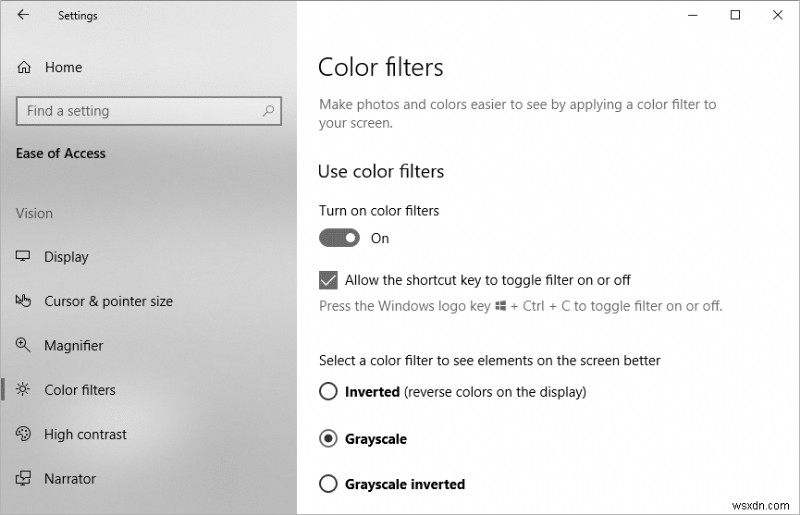
Task: Click the Narrator icon in sidebar
Action: coord(24,479)
